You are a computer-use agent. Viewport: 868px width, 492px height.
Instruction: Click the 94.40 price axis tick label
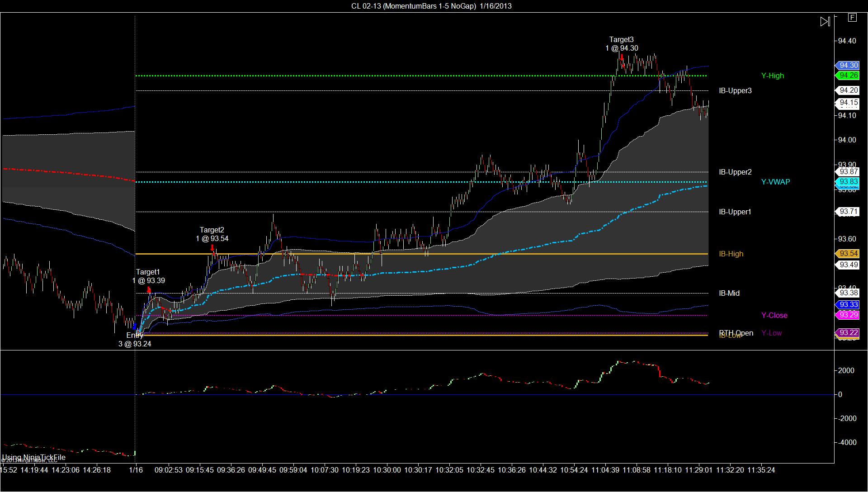click(x=847, y=41)
